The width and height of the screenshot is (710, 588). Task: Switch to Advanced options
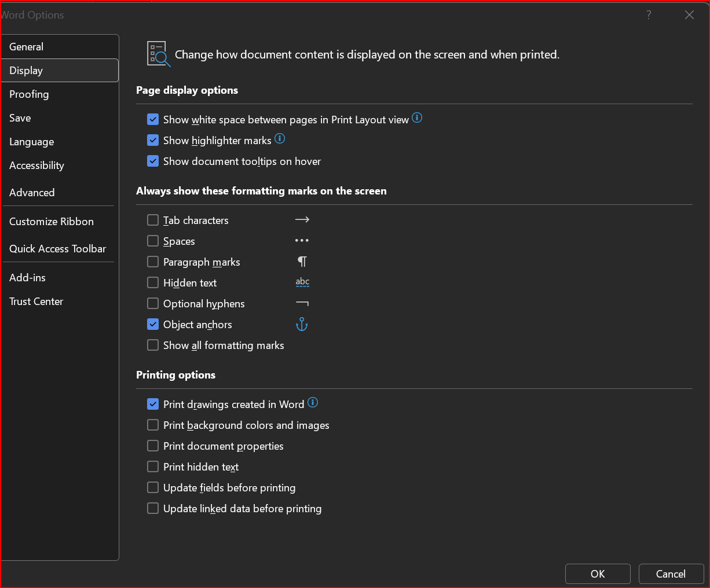tap(60, 193)
